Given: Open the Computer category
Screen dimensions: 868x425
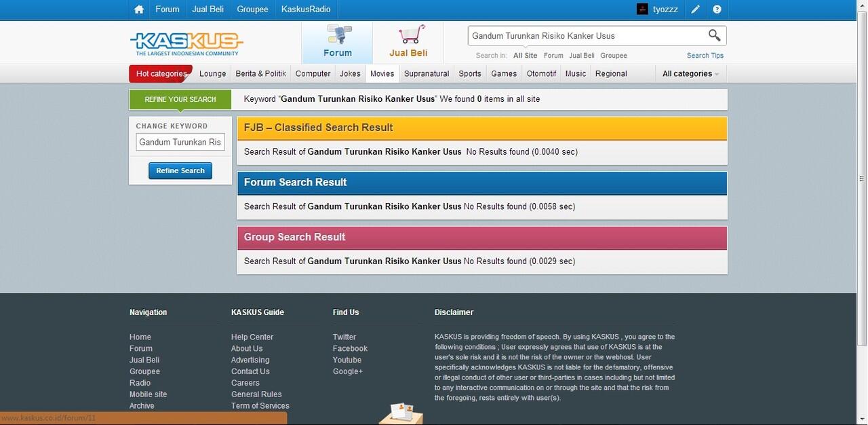Looking at the screenshot, I should tap(313, 73).
